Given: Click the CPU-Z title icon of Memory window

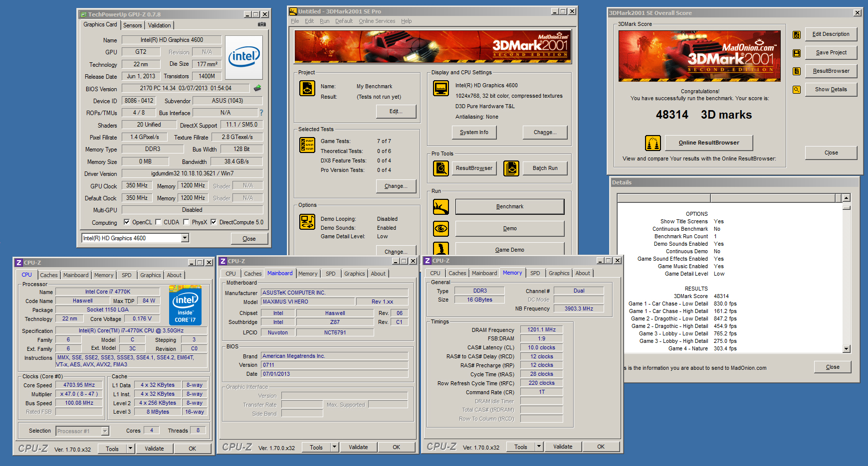Looking at the screenshot, I should (x=428, y=261).
